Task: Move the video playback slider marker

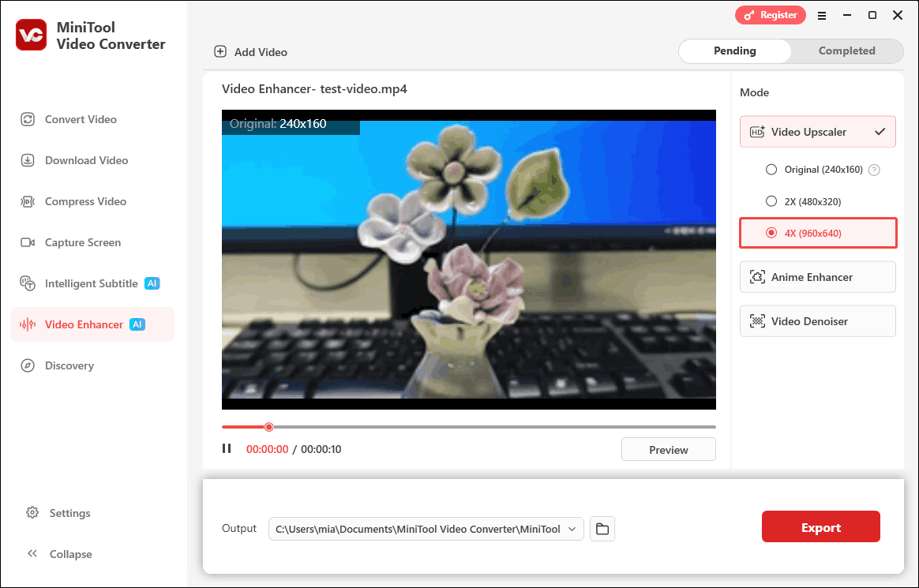Action: [x=268, y=426]
